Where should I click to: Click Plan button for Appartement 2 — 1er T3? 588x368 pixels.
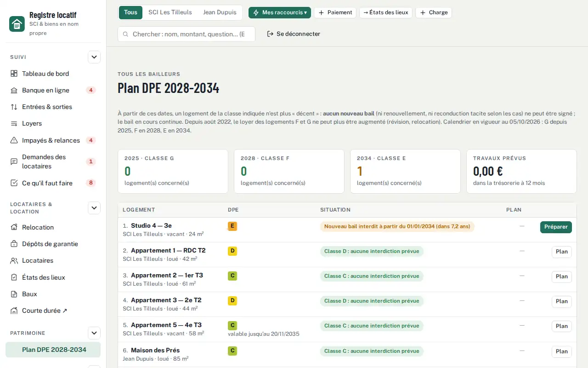click(x=561, y=276)
